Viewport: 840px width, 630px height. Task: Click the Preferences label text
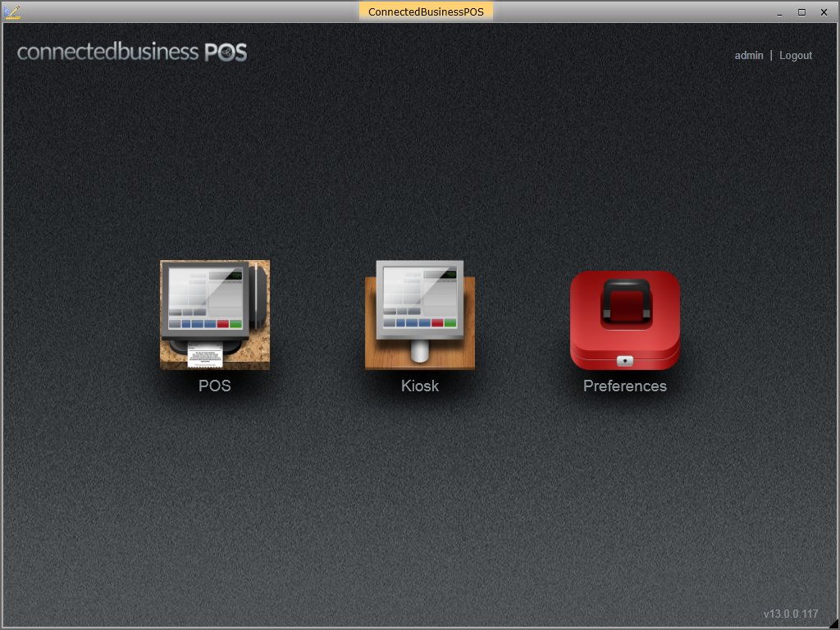[x=625, y=386]
